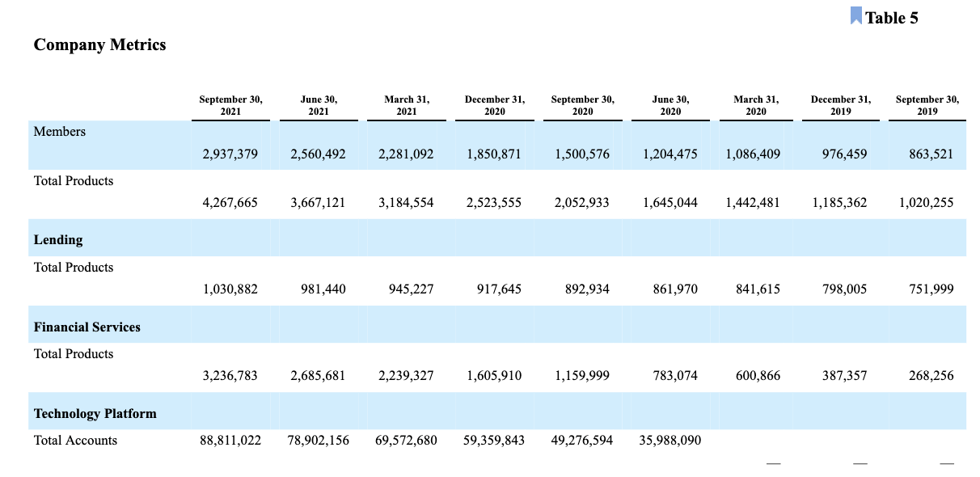
Task: Click Lending value 1,030,882
Action: pyautogui.click(x=230, y=289)
